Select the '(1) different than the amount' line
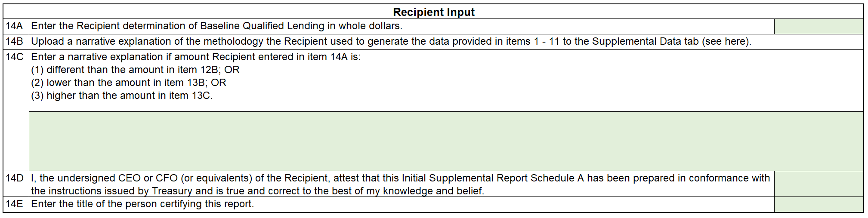Viewport: 868px width, 218px height. coord(135,70)
